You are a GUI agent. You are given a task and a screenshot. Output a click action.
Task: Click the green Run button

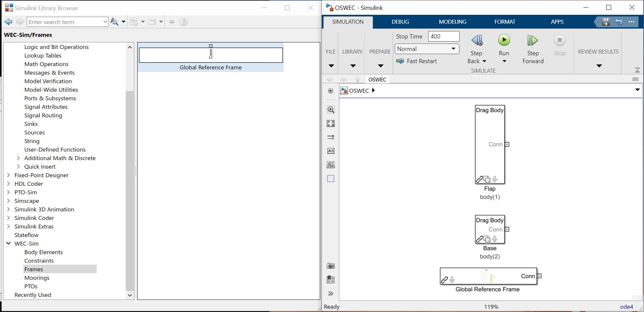504,40
